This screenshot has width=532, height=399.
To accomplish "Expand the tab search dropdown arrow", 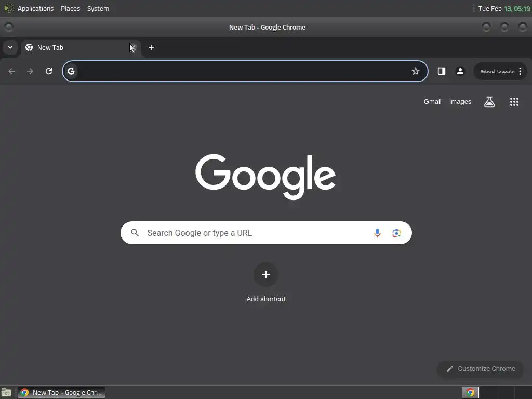I will coord(10,47).
